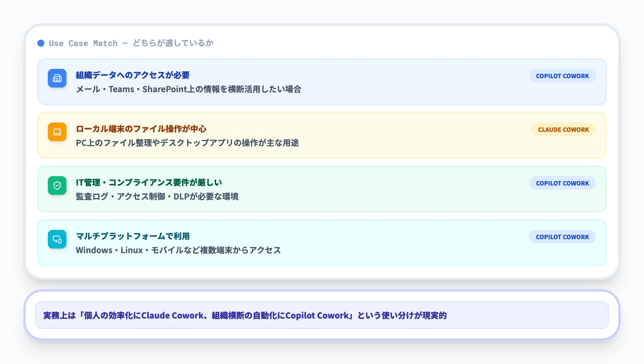This screenshot has height=364, width=644.
Task: Click the Use Case Match header text
Action: coord(131,43)
